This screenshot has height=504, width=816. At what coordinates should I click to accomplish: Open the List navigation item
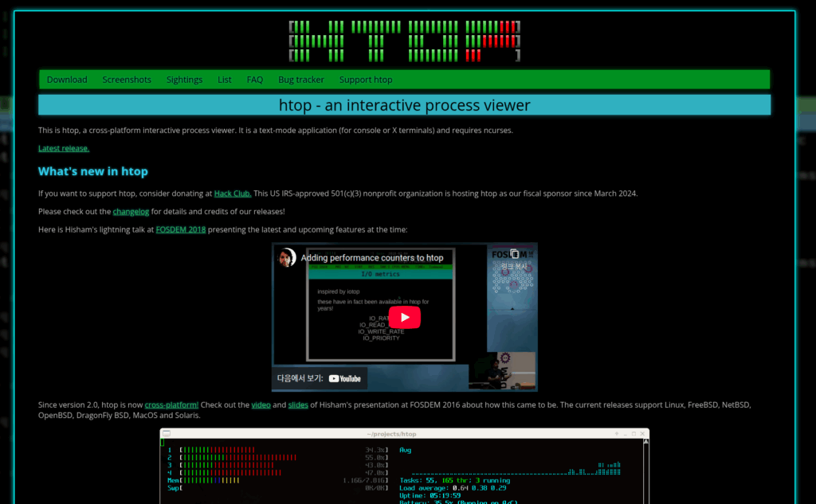pos(224,79)
